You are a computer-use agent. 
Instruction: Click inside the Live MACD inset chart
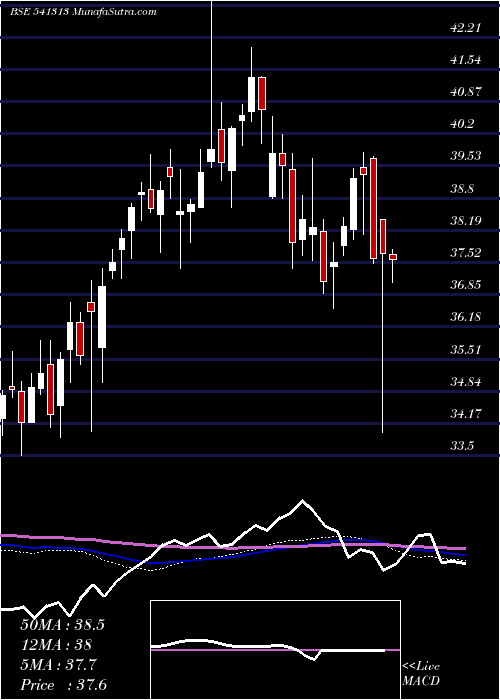click(x=275, y=650)
